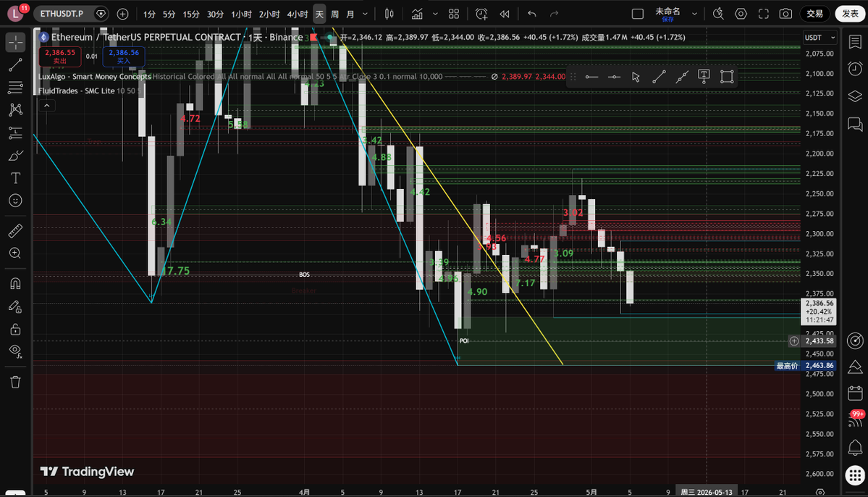
Task: Click the 买入 buy price button
Action: [124, 56]
